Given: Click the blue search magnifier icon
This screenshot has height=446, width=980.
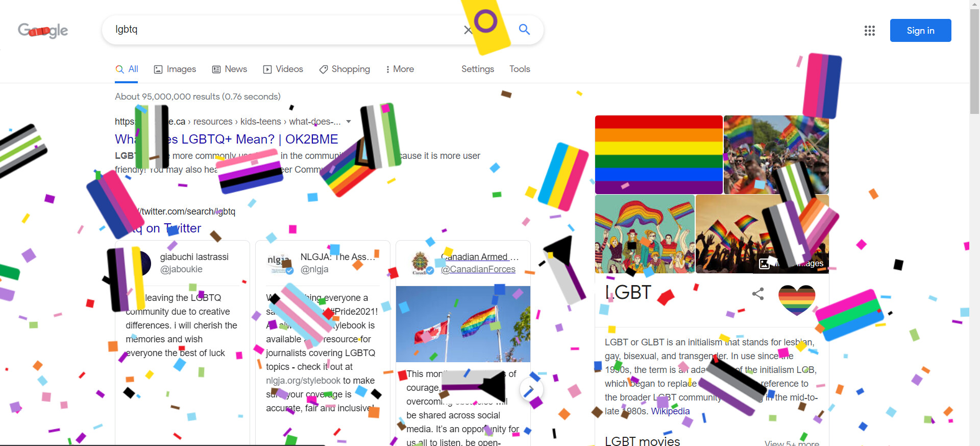Looking at the screenshot, I should coord(524,29).
